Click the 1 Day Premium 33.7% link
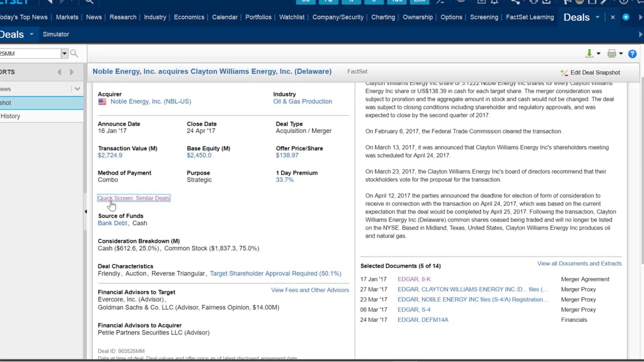This screenshot has width=644, height=362. coord(284,180)
